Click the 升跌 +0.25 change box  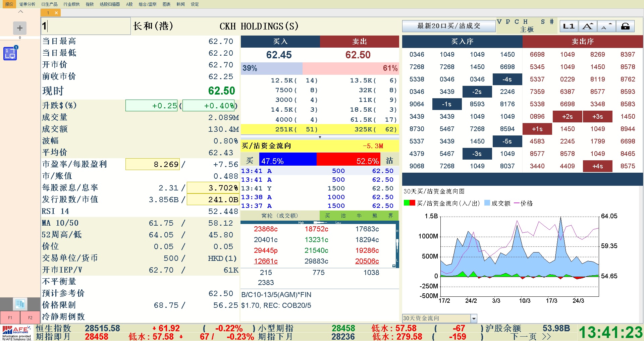click(151, 106)
